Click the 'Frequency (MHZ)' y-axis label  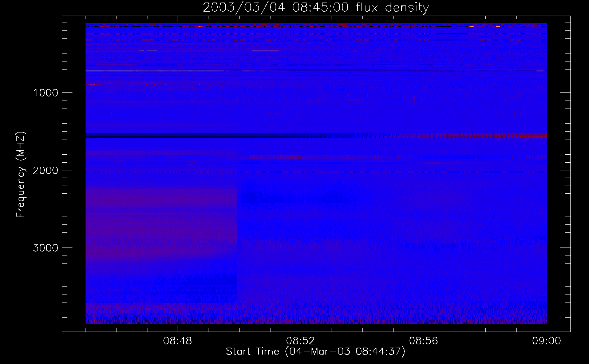point(21,175)
